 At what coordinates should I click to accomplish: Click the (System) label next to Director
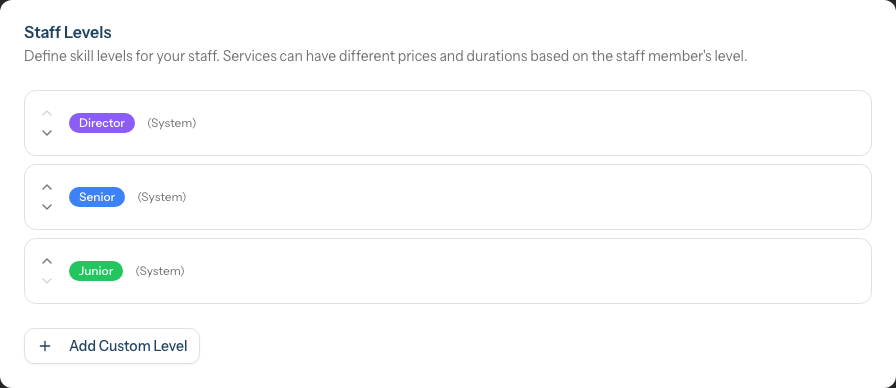tap(171, 123)
